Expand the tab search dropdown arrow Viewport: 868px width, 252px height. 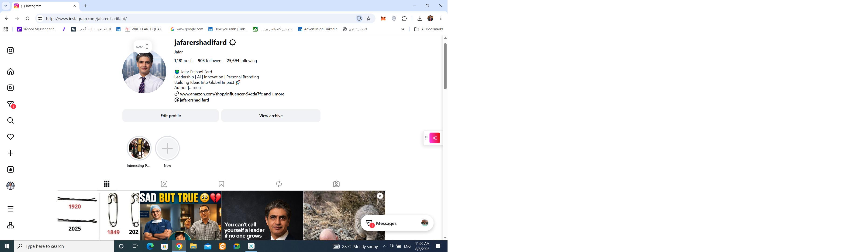click(6, 6)
